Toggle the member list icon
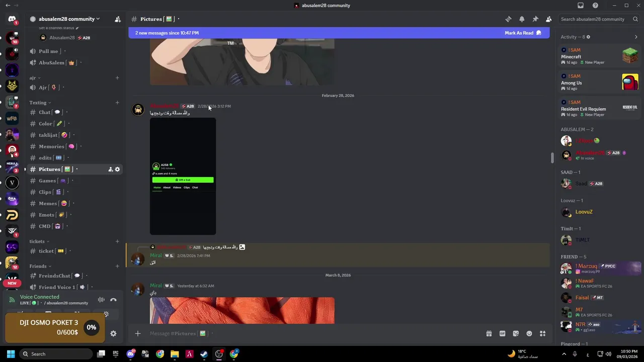This screenshot has height=362, width=644. 549,19
